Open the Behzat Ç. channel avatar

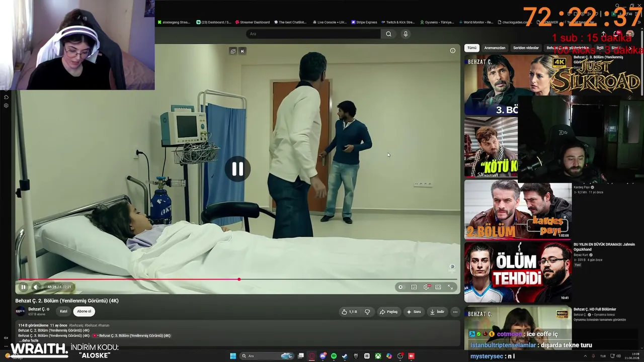pos(20,311)
